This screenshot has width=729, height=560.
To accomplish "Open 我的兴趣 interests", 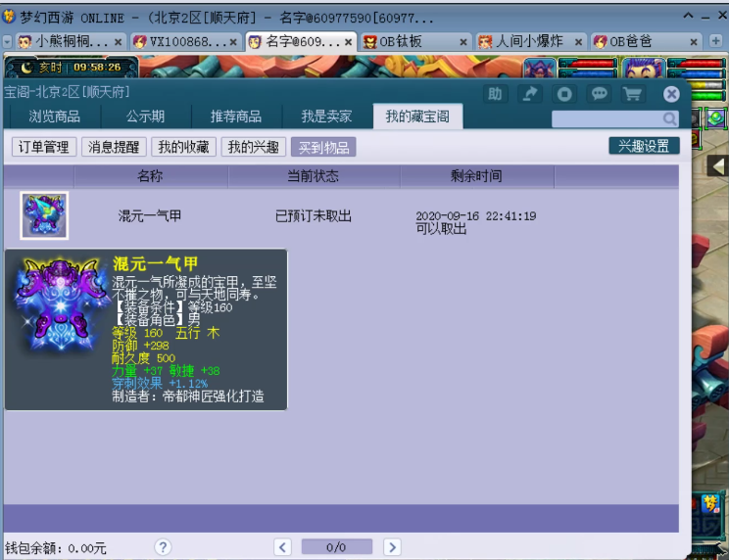I will (x=254, y=147).
